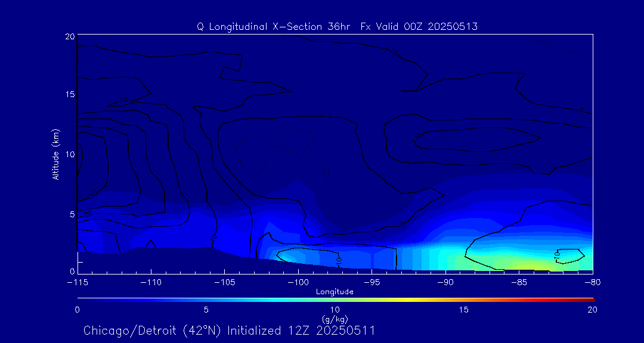This screenshot has height=343, width=644.
Task: Click the footer "Chicago/Detroit (42°N) Initialized 12Z 20250511"
Action: [x=229, y=330]
